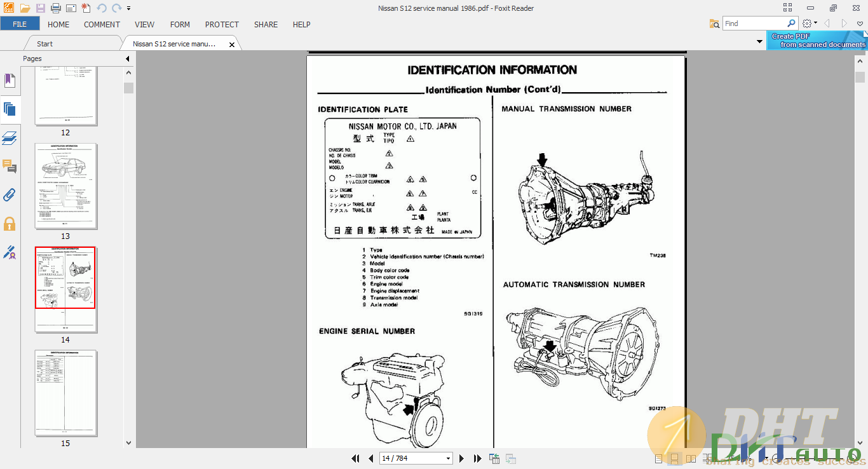Click the Print icon in title bar
This screenshot has width=868, height=469.
pos(56,8)
